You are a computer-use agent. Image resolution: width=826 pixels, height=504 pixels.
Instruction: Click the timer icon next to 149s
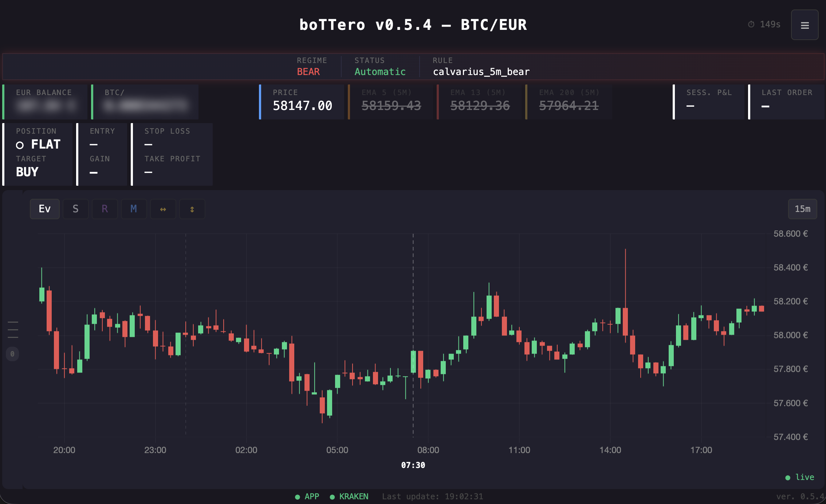point(751,24)
